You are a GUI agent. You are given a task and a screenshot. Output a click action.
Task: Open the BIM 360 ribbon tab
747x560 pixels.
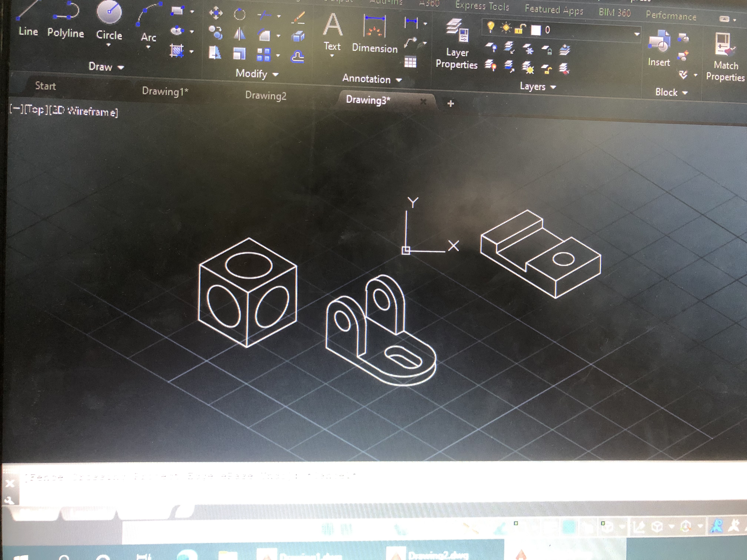point(614,12)
